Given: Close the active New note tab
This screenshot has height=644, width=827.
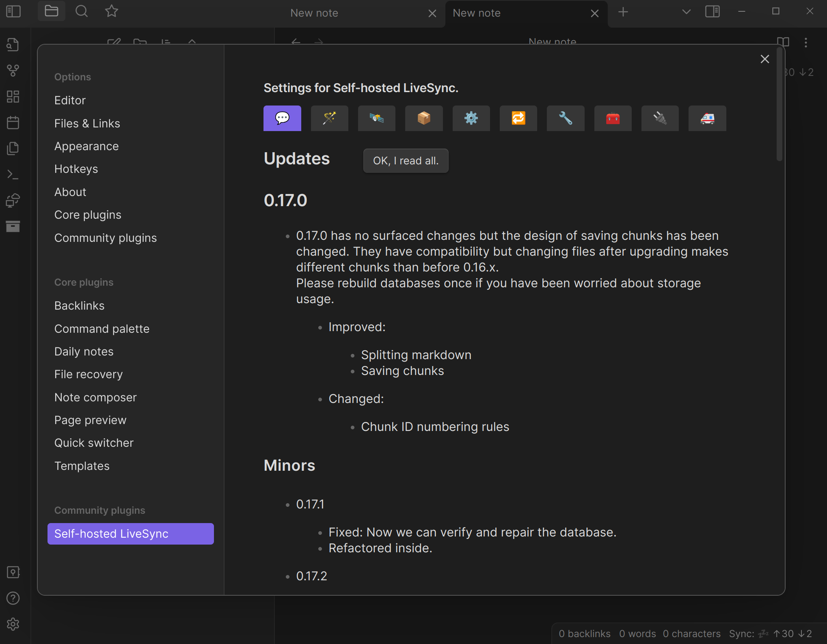Looking at the screenshot, I should tap(595, 13).
